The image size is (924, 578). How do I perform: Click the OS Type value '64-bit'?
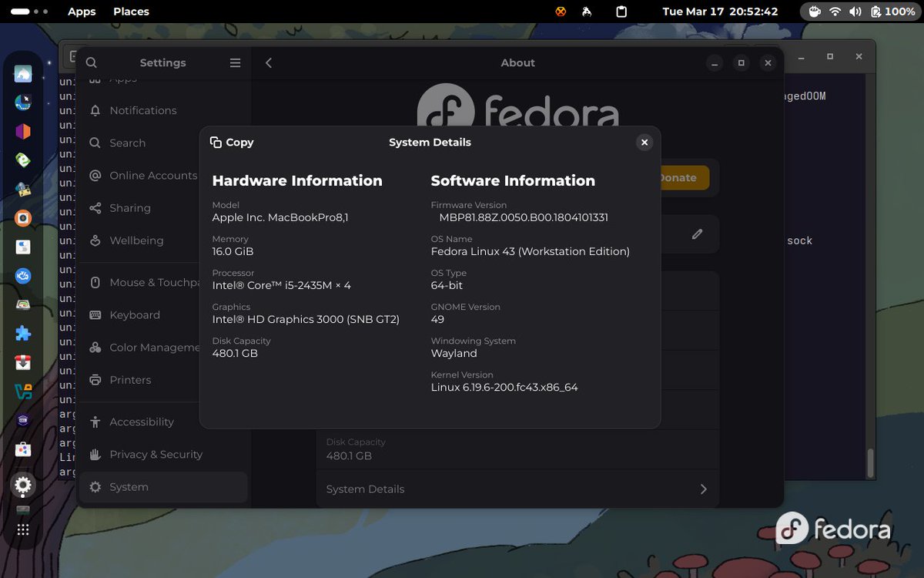click(447, 286)
